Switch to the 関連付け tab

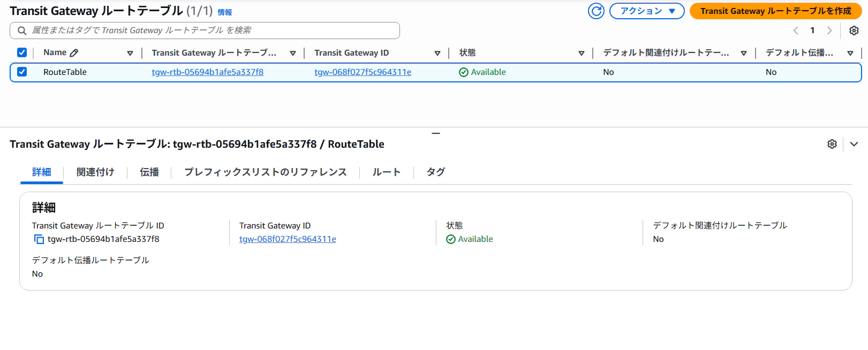[x=95, y=172]
